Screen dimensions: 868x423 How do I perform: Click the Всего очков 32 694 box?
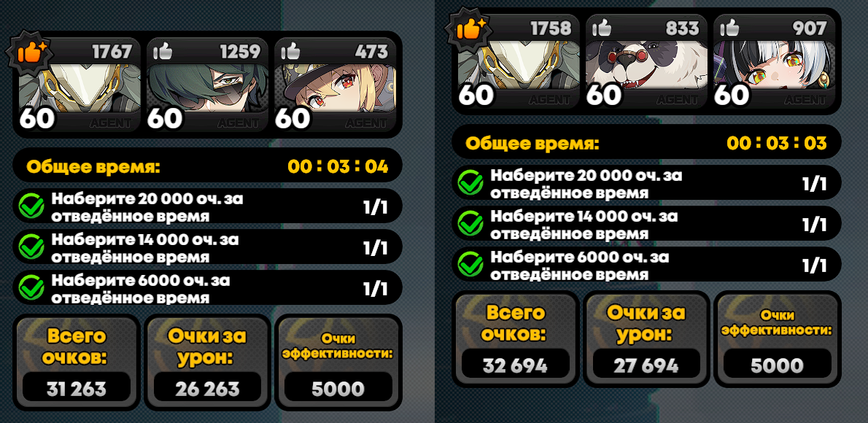tap(516, 339)
